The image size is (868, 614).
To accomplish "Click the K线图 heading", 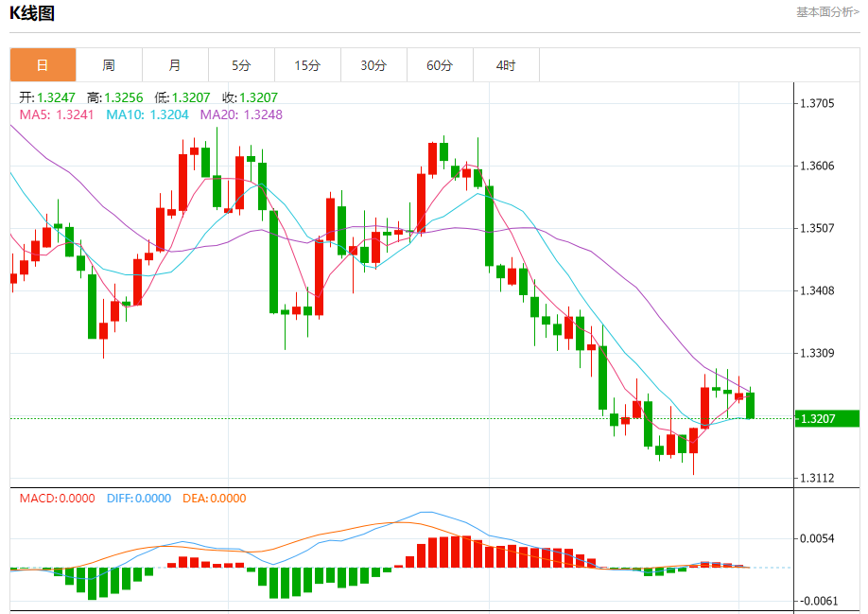I will tap(32, 12).
